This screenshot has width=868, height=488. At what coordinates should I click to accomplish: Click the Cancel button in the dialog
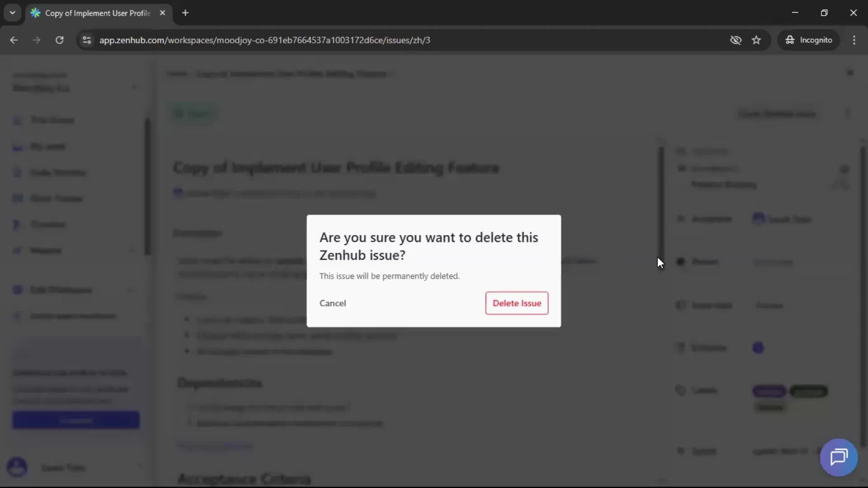[x=333, y=303]
